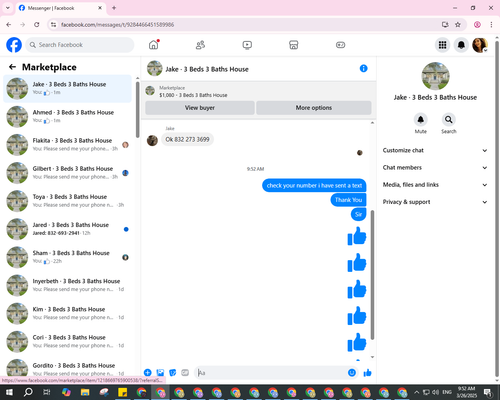
Task: Search in conversation magnifier icon
Action: [x=449, y=119]
